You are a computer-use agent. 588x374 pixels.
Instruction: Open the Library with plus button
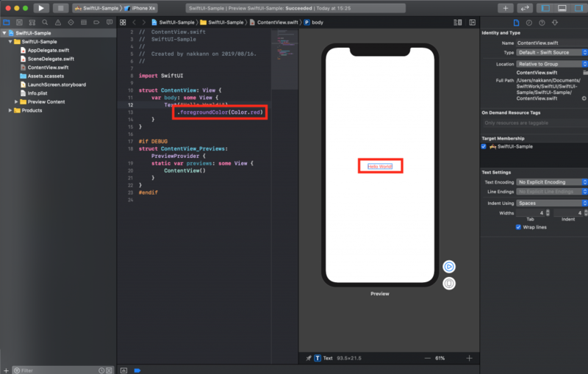coord(505,8)
